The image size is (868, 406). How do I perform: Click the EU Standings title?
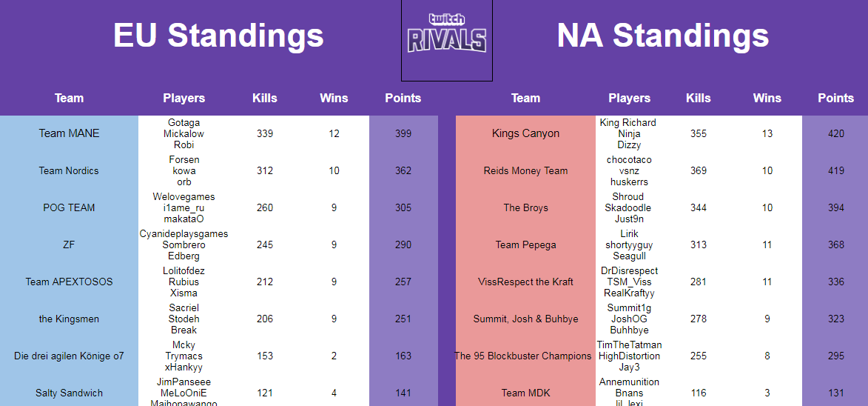(218, 36)
